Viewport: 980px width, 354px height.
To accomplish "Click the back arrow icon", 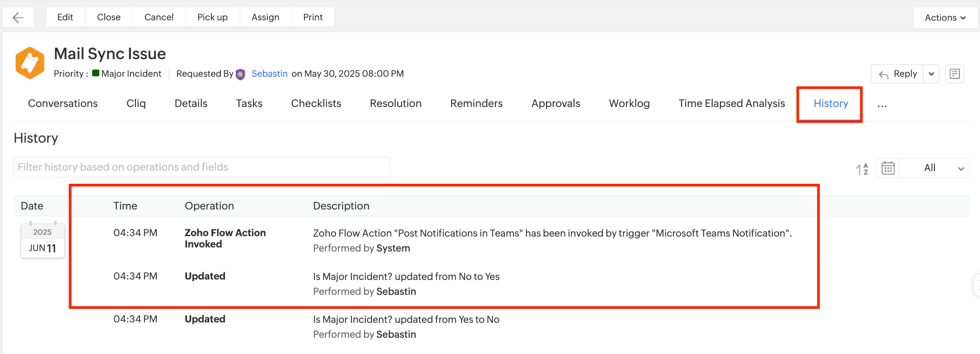I will coord(19,18).
